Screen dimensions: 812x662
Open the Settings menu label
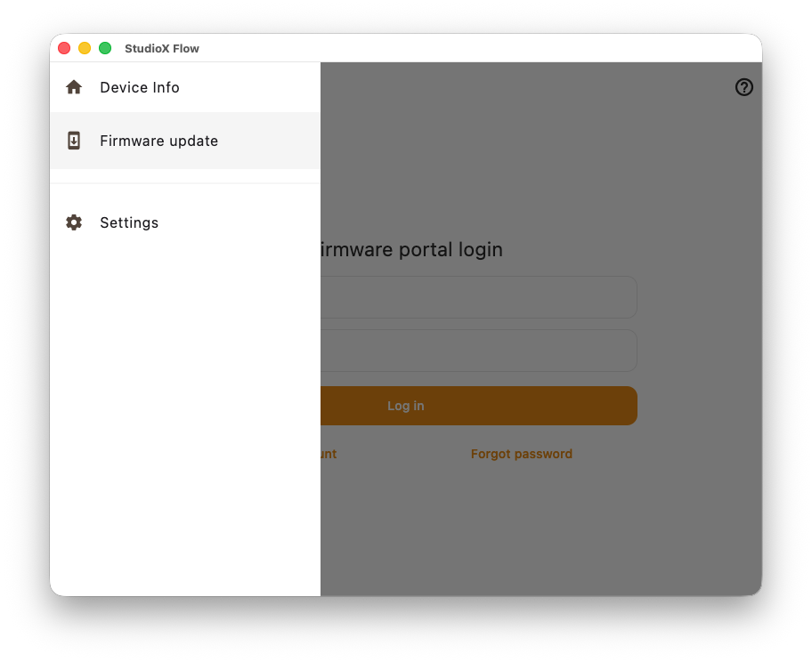coord(129,222)
